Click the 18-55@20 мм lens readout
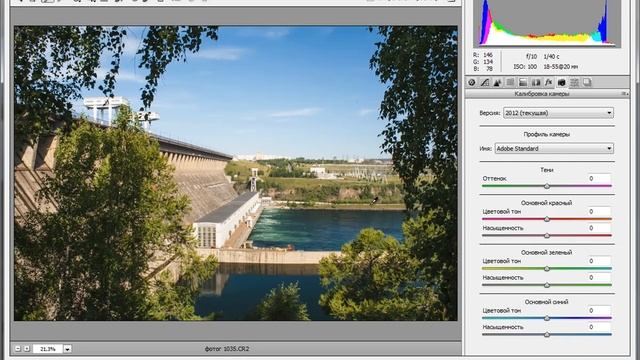The height and width of the screenshot is (360, 640). pyautogui.click(x=561, y=67)
